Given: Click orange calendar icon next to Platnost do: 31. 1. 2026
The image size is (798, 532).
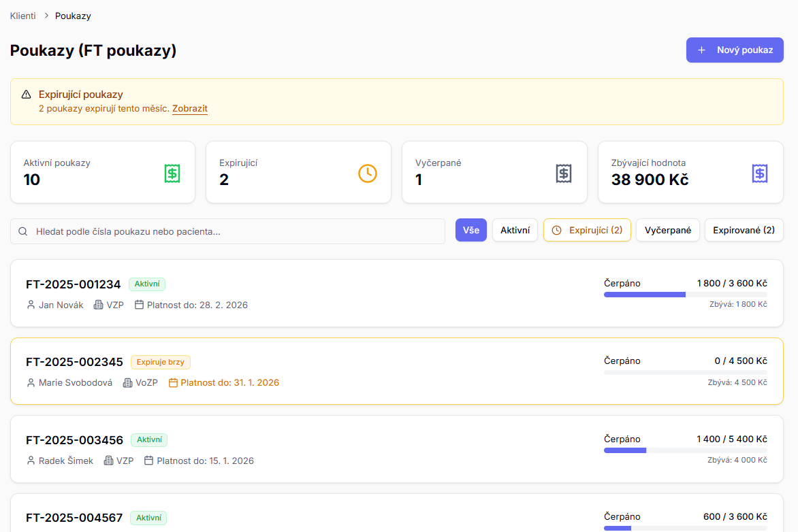Looking at the screenshot, I should [x=173, y=383].
